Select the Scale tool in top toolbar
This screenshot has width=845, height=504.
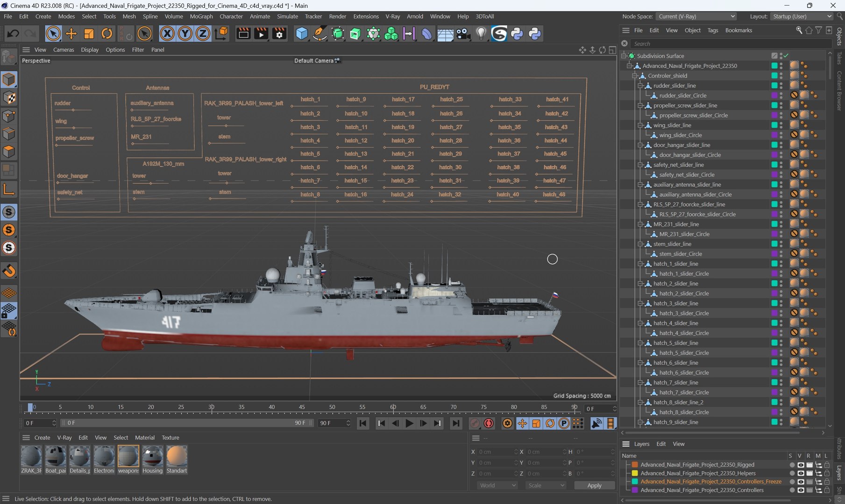89,34
